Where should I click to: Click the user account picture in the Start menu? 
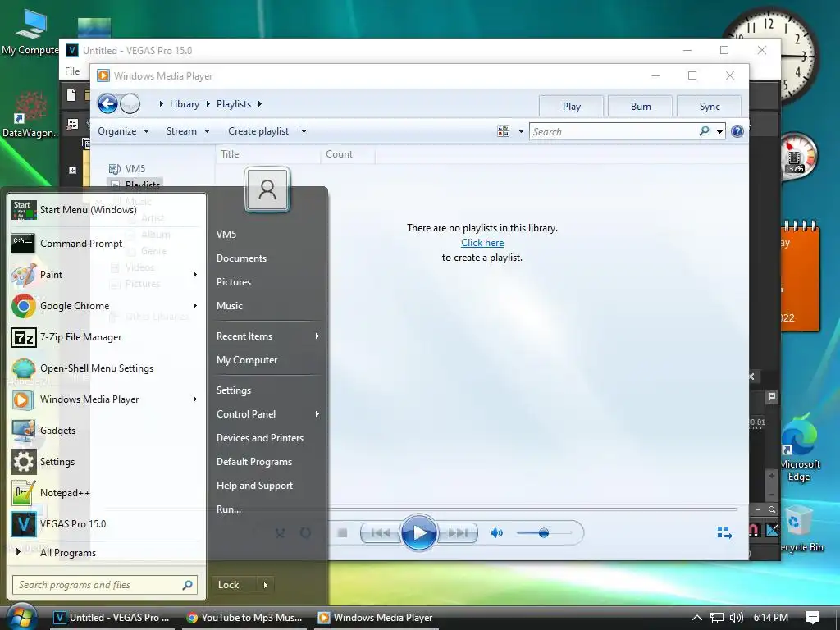pyautogui.click(x=267, y=189)
